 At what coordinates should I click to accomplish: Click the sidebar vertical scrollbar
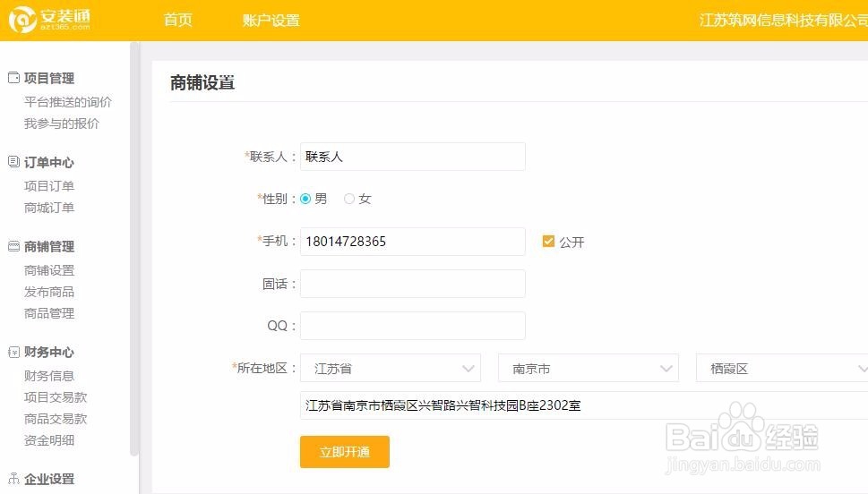pyautogui.click(x=133, y=249)
